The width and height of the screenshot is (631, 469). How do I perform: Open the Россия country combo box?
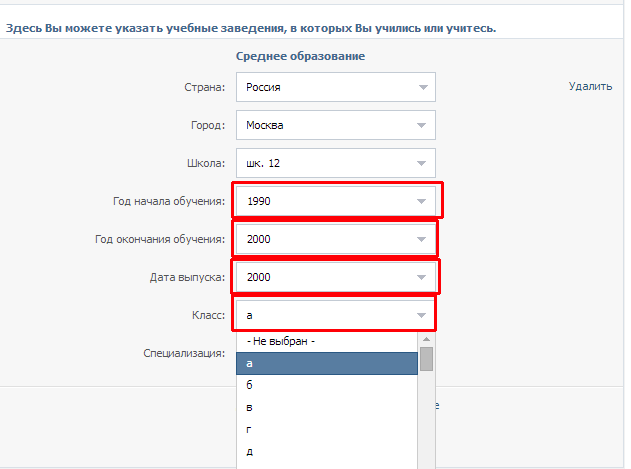[336, 87]
